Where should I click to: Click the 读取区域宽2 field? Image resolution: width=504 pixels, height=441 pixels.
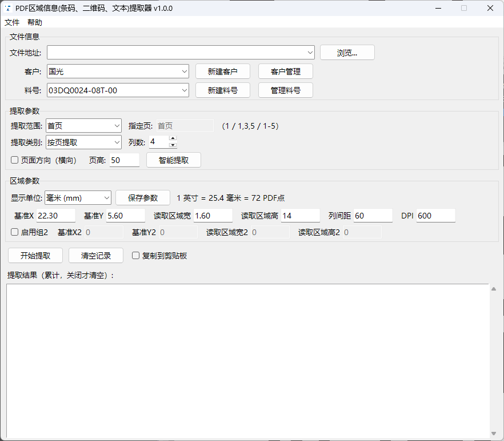pos(270,232)
